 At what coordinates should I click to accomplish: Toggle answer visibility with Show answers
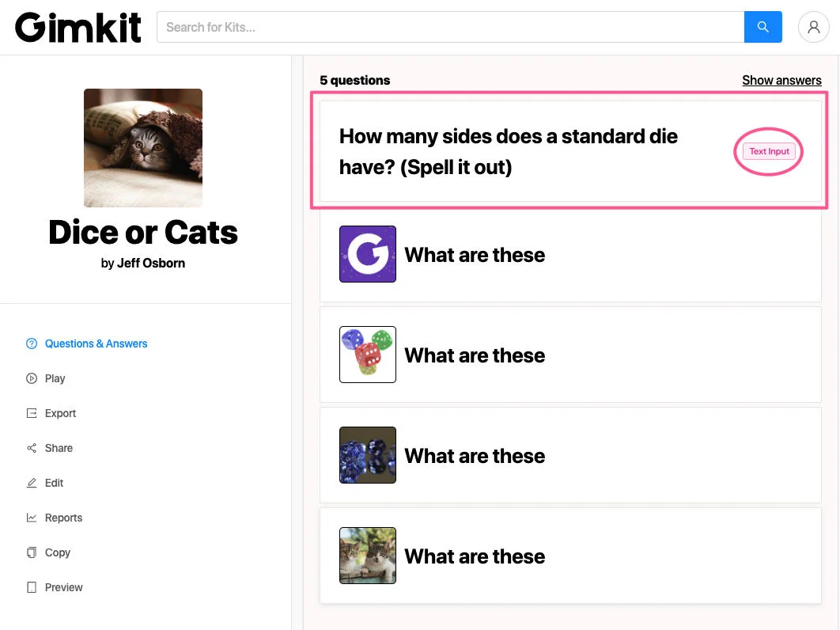pos(781,80)
